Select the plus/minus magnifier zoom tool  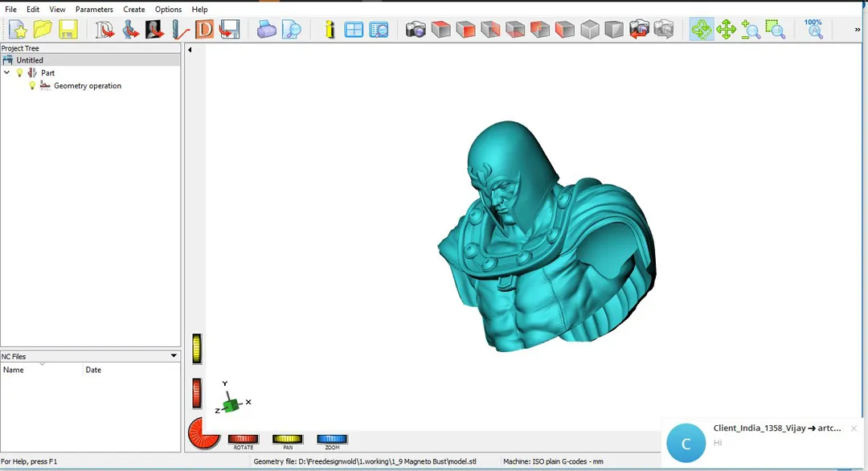point(750,29)
